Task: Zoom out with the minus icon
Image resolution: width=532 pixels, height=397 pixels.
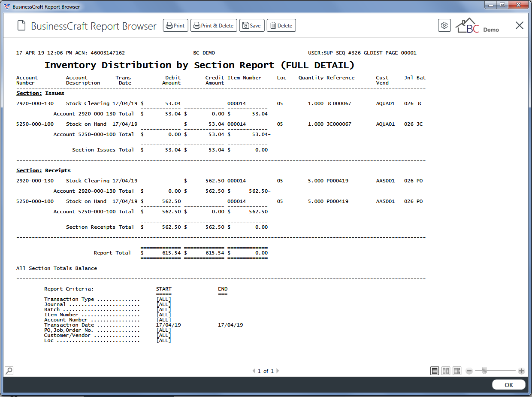Action: coord(469,371)
